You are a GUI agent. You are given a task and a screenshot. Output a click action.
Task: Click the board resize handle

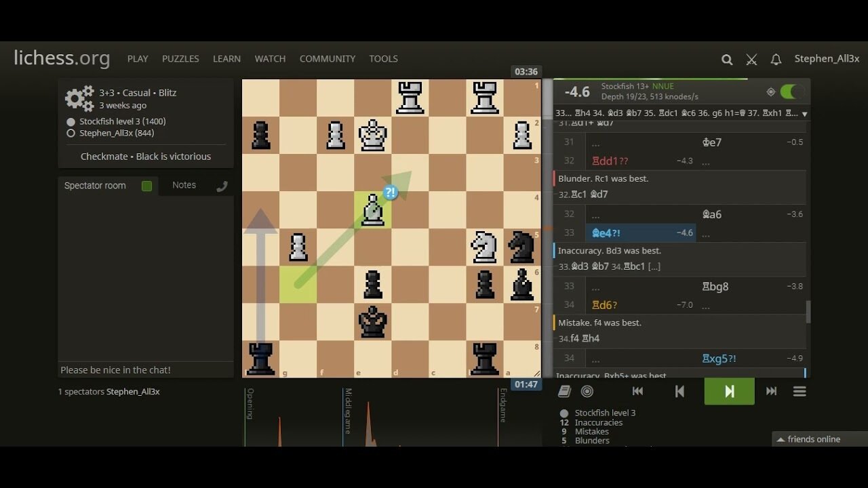point(536,373)
